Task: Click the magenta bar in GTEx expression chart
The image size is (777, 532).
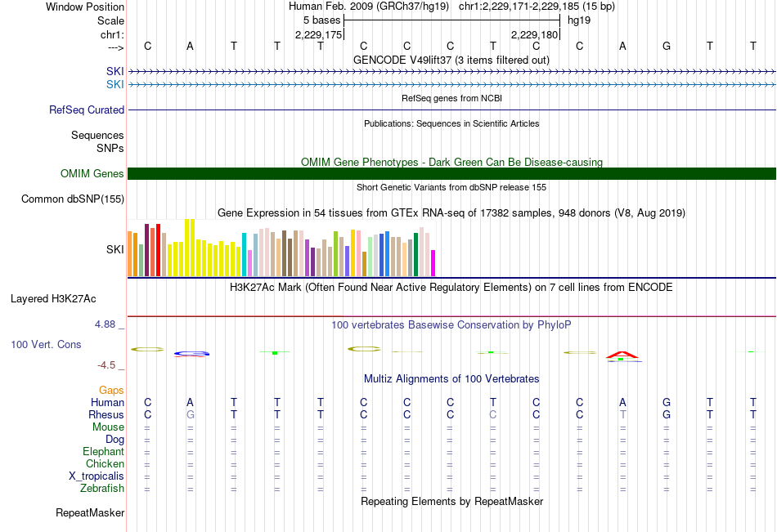Action: 433,263
